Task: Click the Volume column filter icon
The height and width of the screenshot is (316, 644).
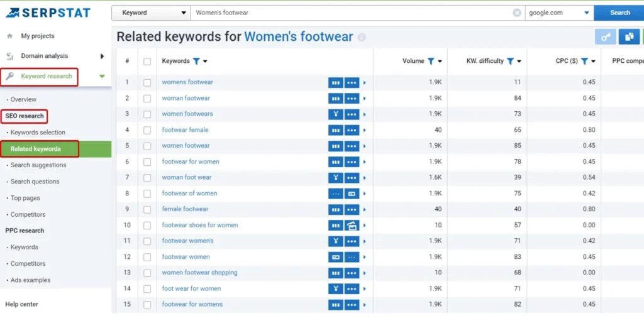Action: (431, 62)
